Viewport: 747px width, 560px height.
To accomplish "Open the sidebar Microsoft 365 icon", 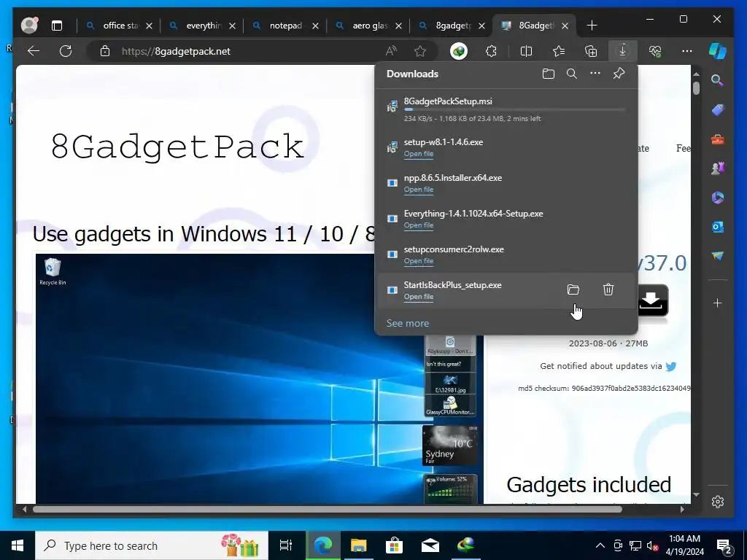I will [718, 197].
